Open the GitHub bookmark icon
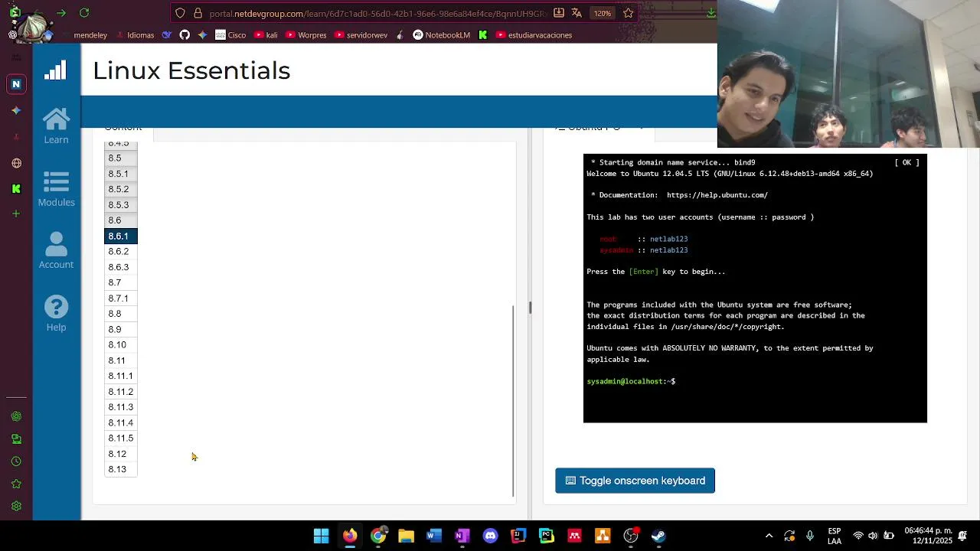The image size is (980, 551). pyautogui.click(x=185, y=34)
